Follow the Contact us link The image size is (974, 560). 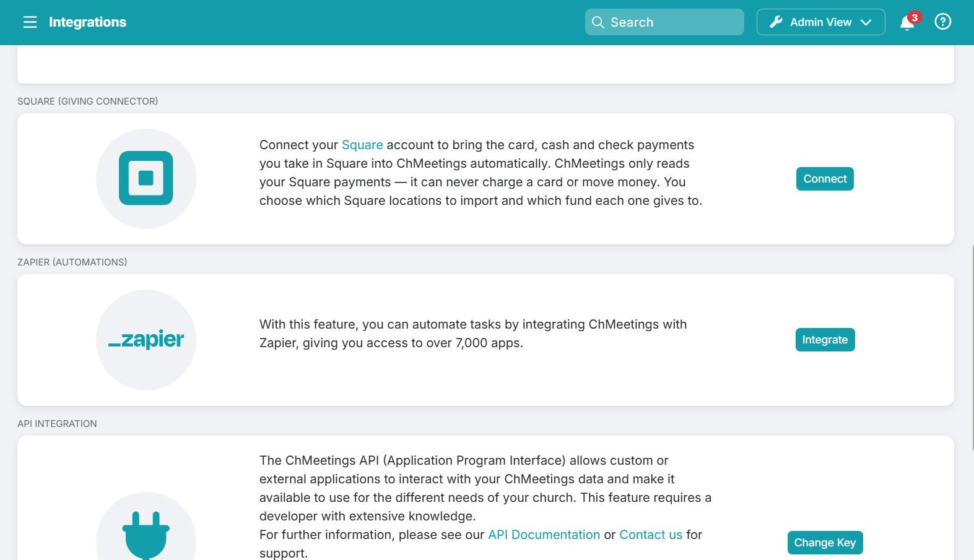tap(651, 535)
